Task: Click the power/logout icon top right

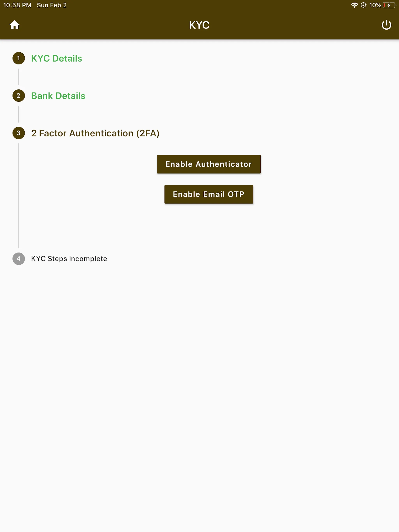Action: click(386, 25)
